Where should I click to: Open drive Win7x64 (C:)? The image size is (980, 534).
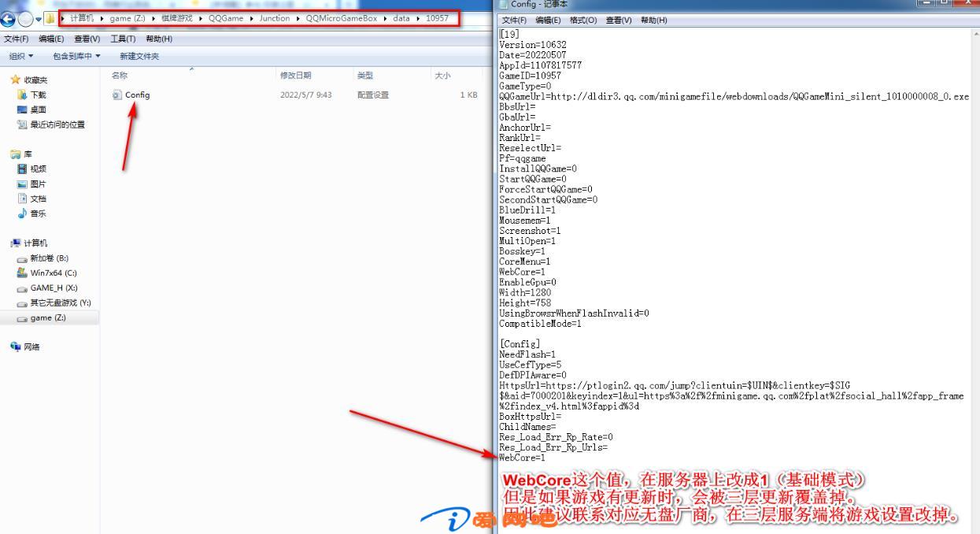46,273
